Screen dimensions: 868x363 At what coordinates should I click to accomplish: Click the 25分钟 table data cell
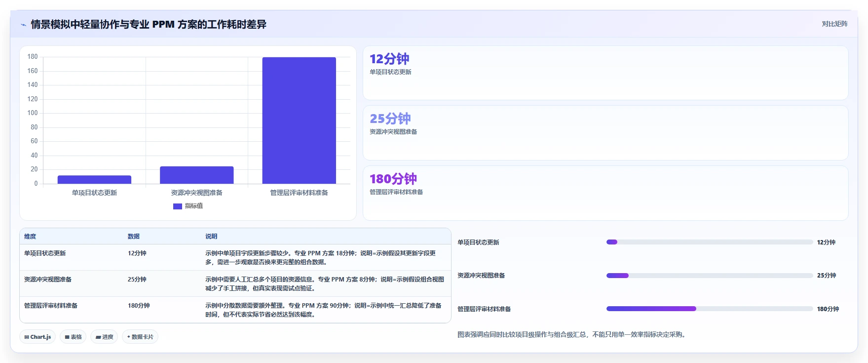point(137,280)
